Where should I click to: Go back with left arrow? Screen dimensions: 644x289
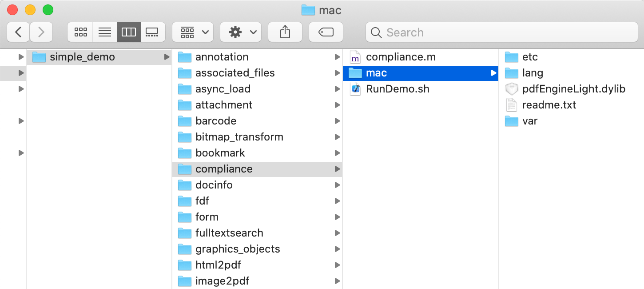(18, 32)
